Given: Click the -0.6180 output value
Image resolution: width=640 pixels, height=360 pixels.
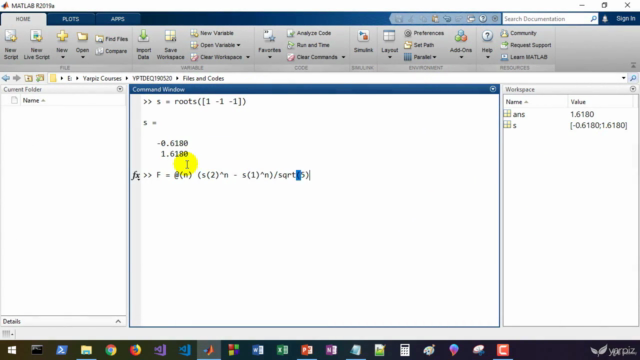Looking at the screenshot, I should 173,143.
